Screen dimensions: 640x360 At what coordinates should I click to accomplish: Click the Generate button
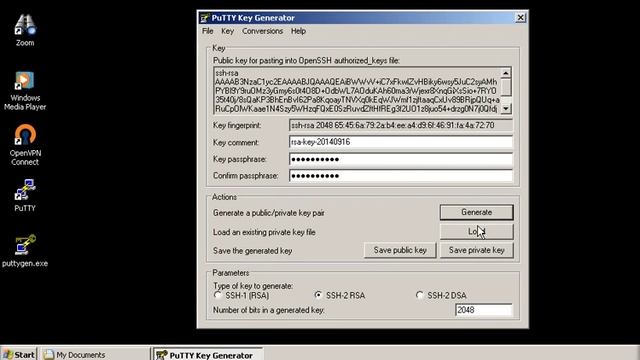coord(476,212)
